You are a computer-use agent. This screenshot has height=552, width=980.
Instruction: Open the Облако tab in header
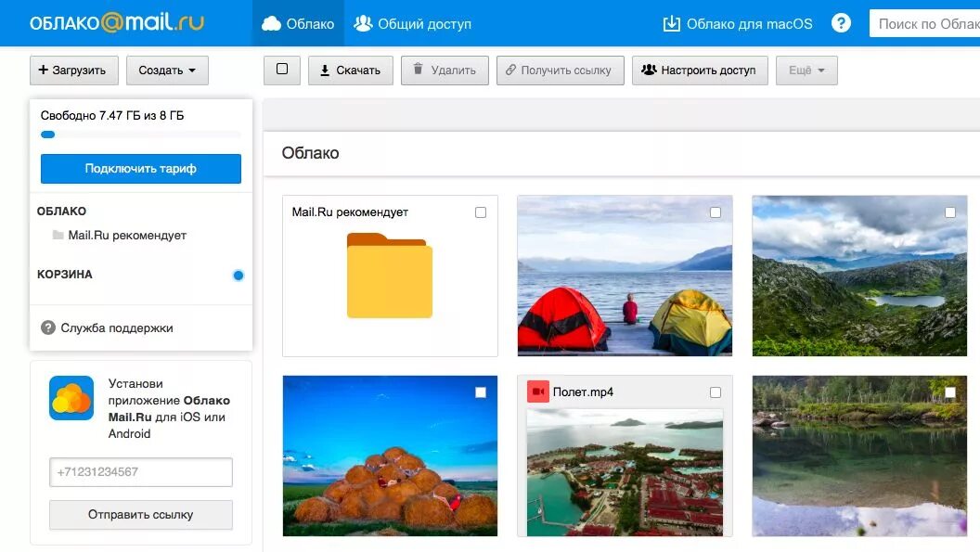coord(298,24)
